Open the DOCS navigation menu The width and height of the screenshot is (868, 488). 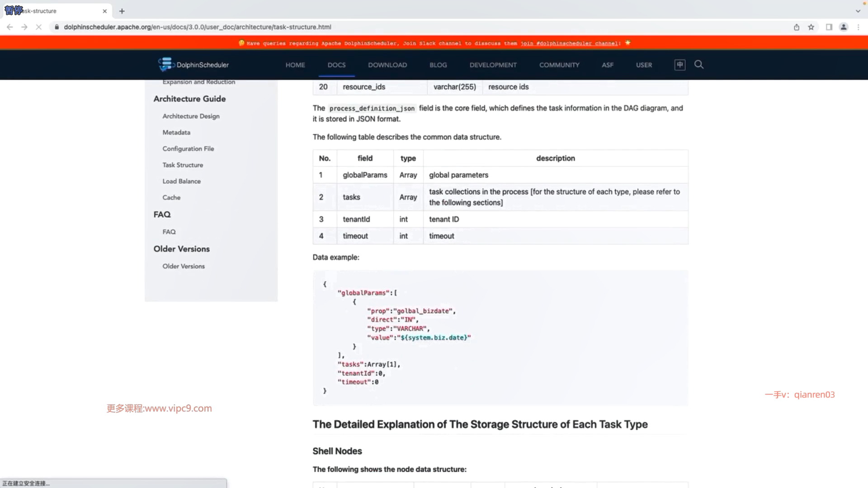336,65
